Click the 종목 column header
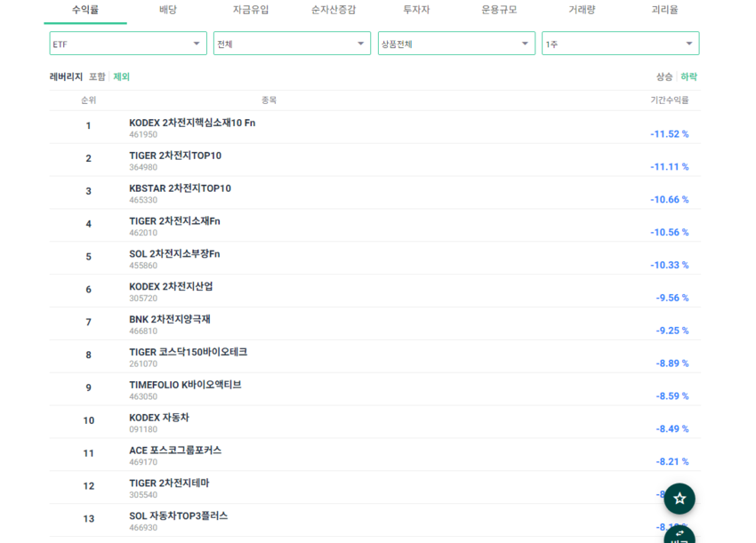This screenshot has width=756, height=543. click(269, 100)
